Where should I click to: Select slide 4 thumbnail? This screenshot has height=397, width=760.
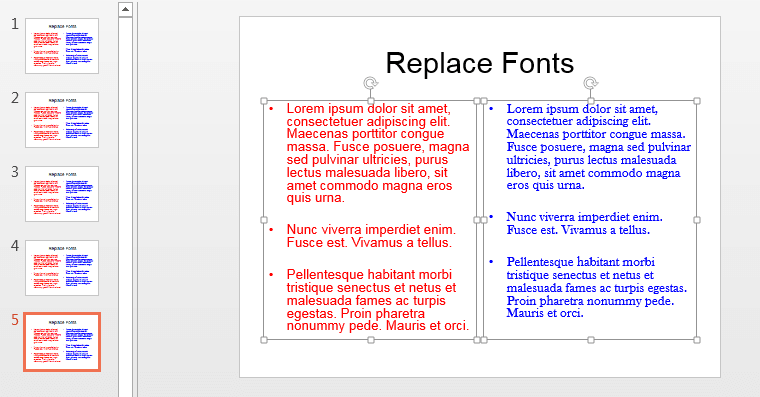62,268
